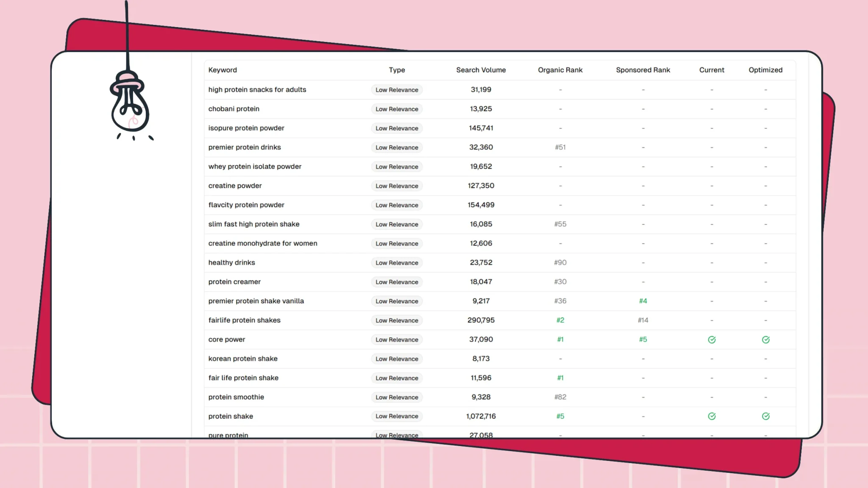Select the protein creamer keyword
The width and height of the screenshot is (868, 488).
click(x=234, y=282)
